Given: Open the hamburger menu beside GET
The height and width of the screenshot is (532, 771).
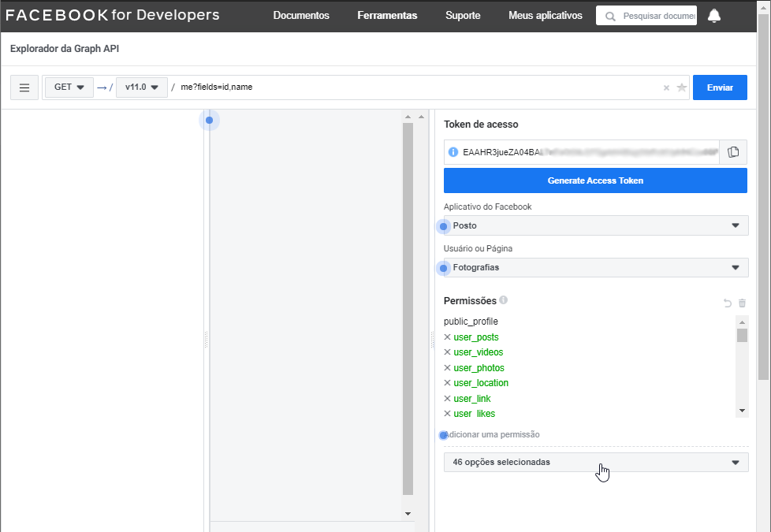Looking at the screenshot, I should 24,87.
